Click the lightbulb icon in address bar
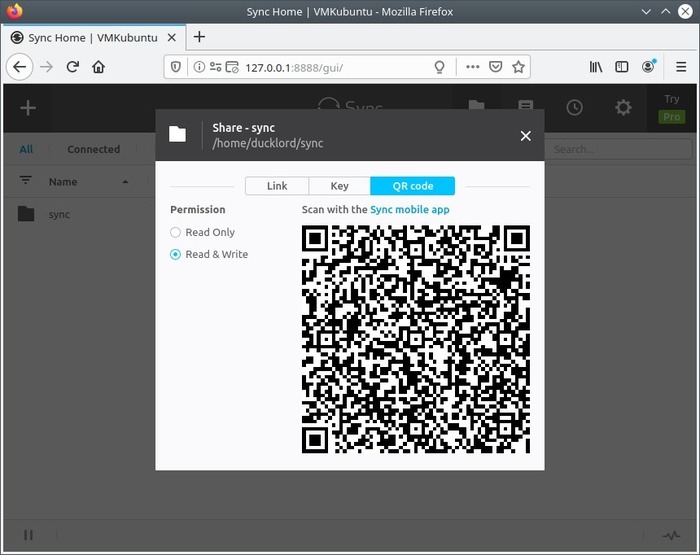700x555 pixels. pyautogui.click(x=440, y=67)
